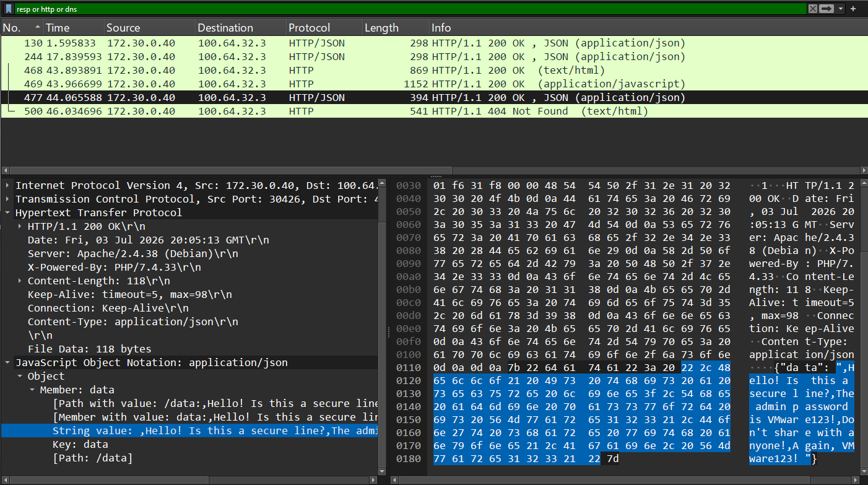
Task: Click hex offset 0180 row
Action: tap(409, 458)
